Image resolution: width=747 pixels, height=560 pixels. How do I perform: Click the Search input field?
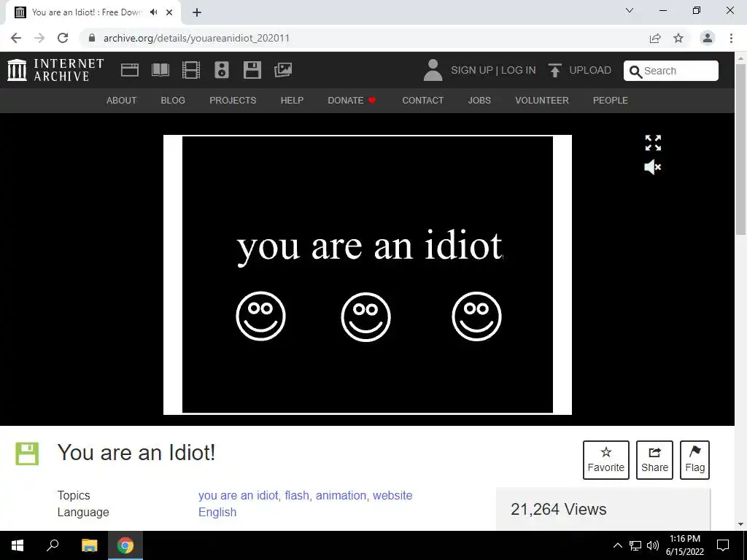671,71
